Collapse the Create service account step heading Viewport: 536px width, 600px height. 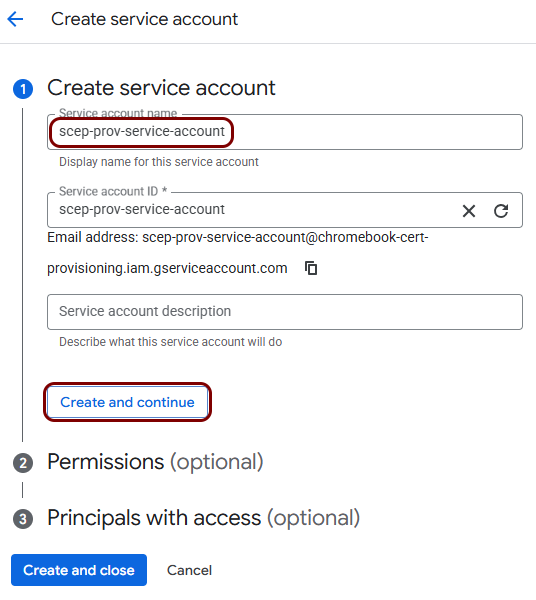[x=161, y=88]
